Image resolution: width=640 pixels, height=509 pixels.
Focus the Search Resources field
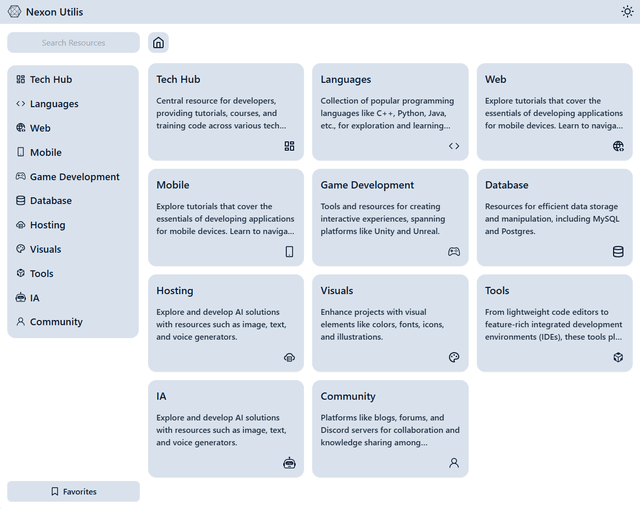pyautogui.click(x=73, y=43)
